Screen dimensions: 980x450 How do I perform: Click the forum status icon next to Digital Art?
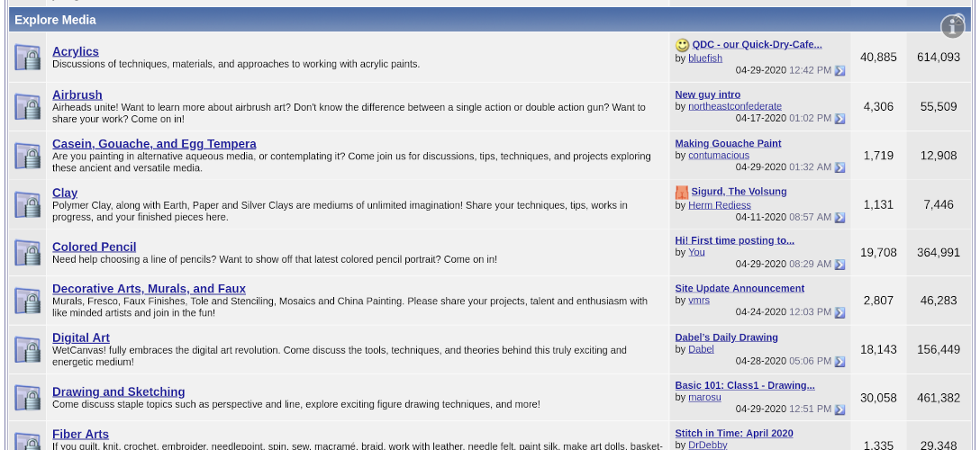(x=28, y=349)
